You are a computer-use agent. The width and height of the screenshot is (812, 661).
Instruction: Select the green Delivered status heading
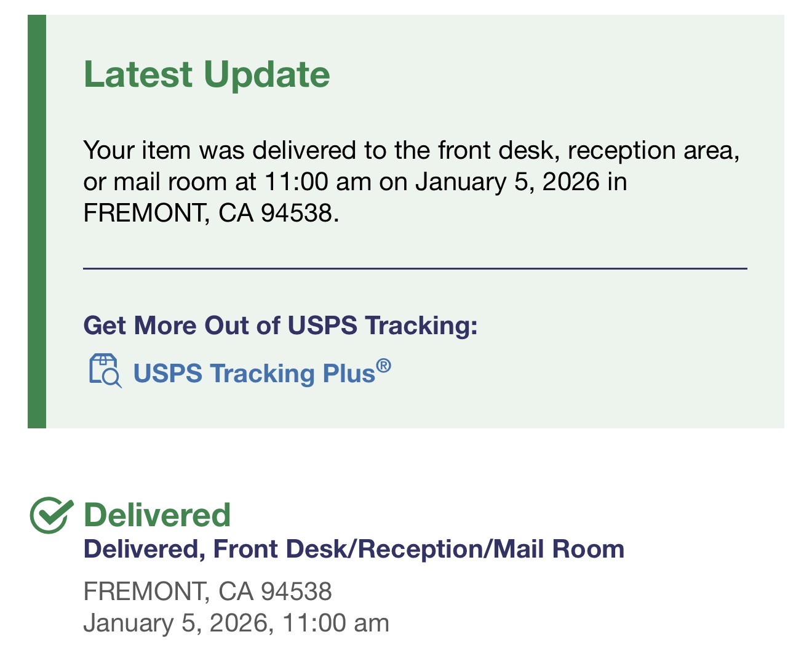(x=157, y=515)
